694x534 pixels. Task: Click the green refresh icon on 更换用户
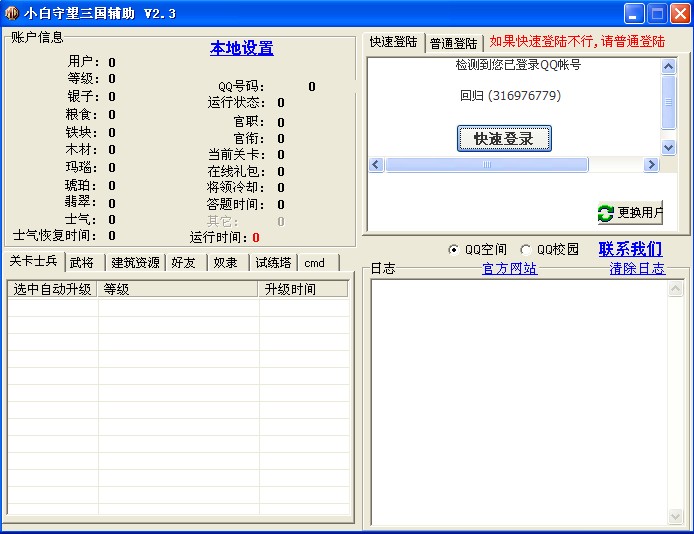pos(605,213)
